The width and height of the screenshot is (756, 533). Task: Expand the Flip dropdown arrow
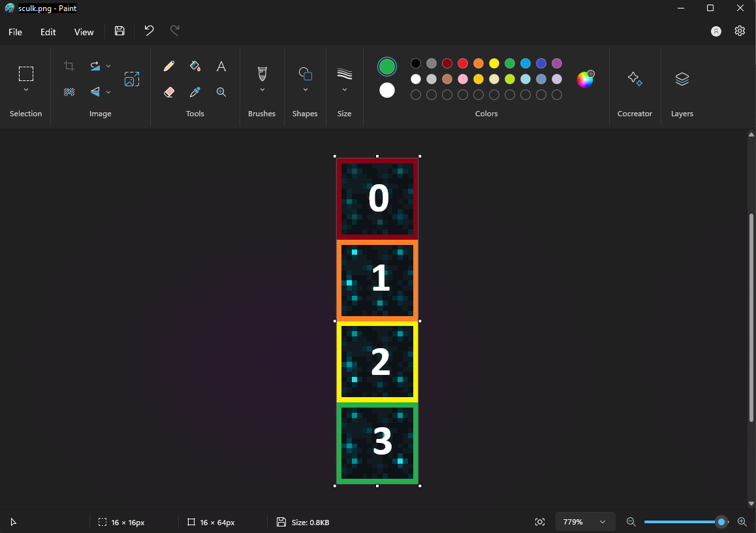(108, 91)
